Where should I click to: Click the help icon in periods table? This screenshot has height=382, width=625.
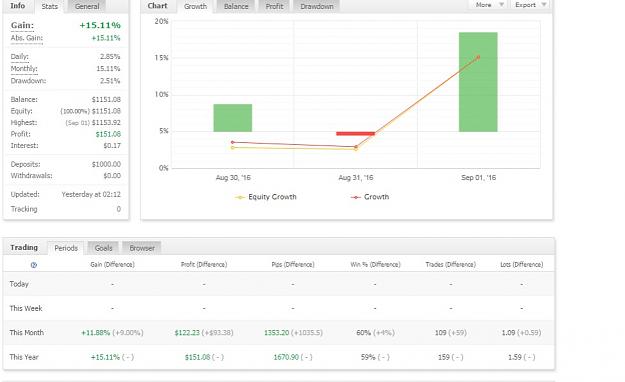[x=33, y=265]
